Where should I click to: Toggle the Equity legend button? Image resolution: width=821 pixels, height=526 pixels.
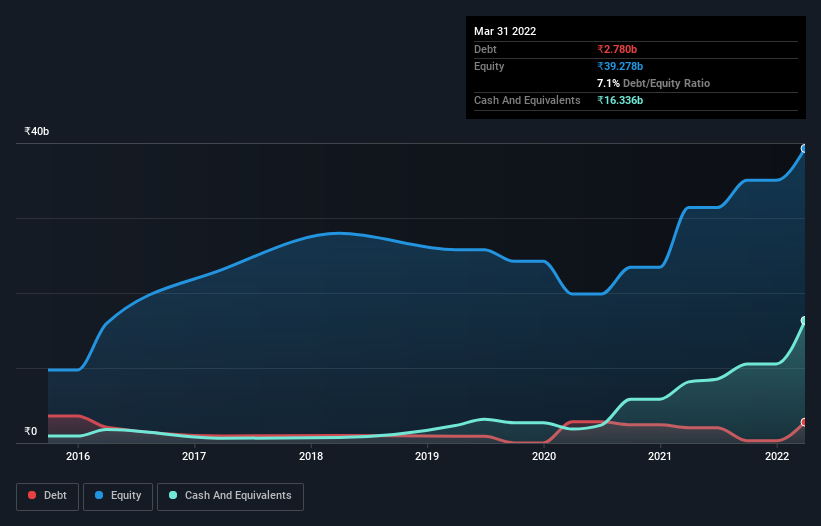pyautogui.click(x=118, y=496)
